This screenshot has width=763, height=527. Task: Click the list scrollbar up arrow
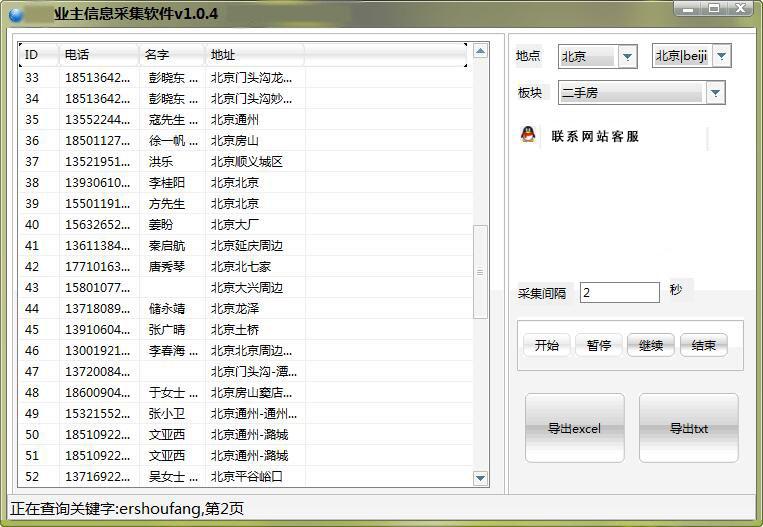pos(480,51)
